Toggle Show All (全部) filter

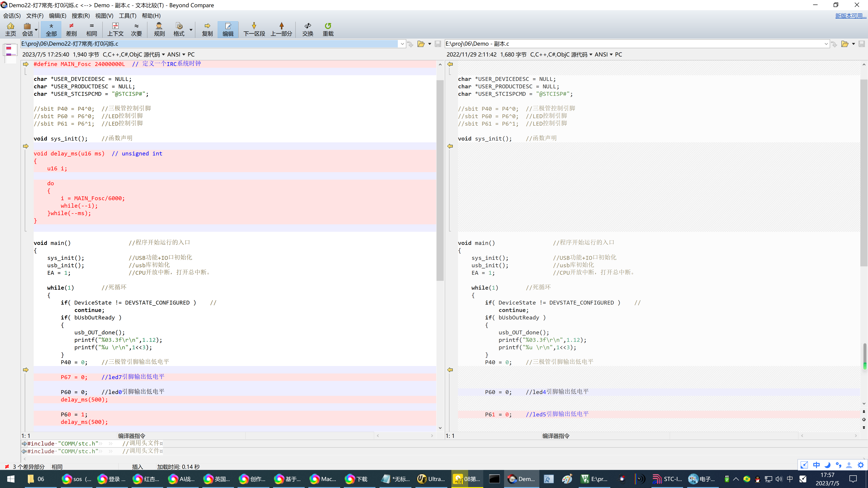51,29
